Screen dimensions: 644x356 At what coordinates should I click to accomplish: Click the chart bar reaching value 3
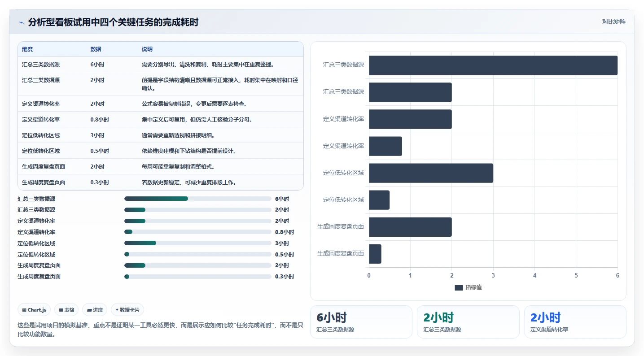[x=431, y=173]
